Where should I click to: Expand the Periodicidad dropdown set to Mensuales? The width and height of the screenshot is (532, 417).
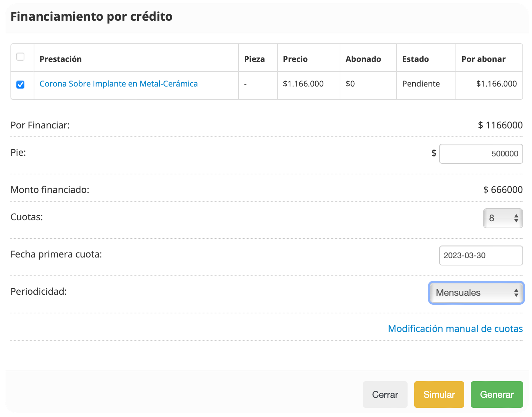(476, 292)
